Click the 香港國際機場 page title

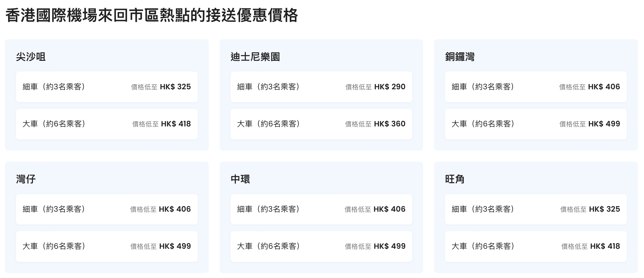point(152,15)
